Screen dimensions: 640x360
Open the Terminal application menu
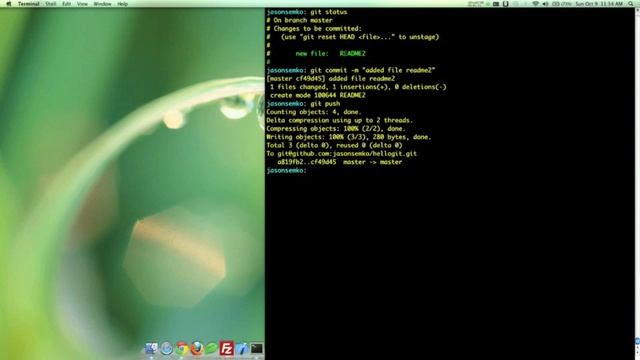pyautogui.click(x=29, y=4)
